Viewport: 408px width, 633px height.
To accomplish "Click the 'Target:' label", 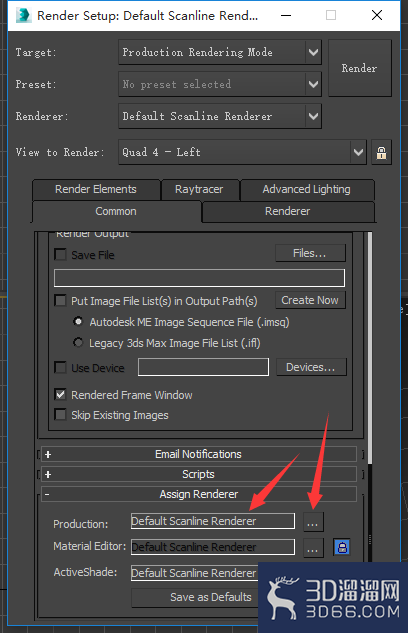I will coord(36,52).
